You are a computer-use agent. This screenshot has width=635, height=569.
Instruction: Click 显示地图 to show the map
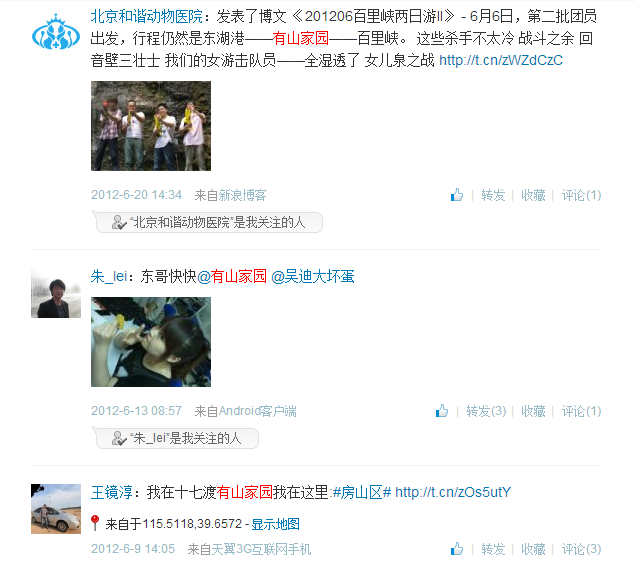[275, 524]
